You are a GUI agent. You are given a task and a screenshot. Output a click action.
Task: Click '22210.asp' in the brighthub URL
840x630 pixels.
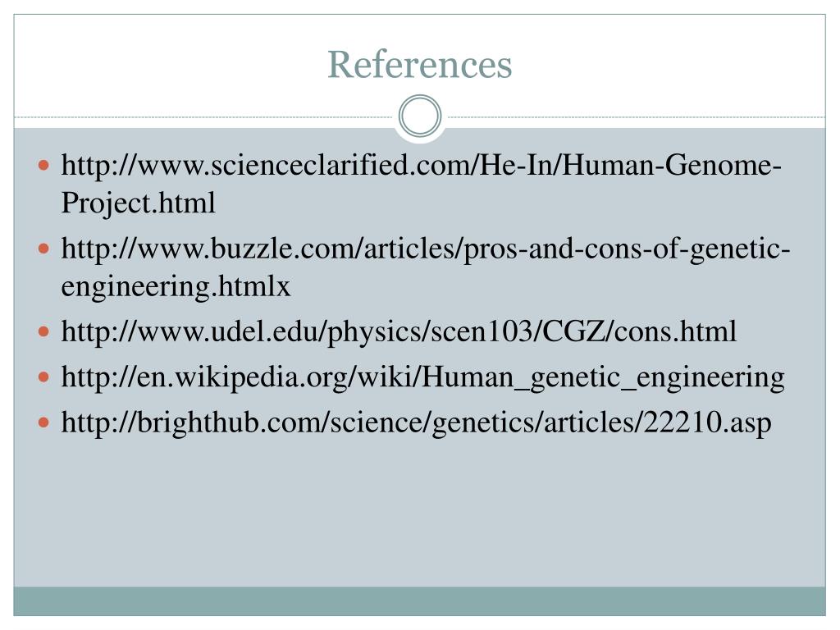coord(707,422)
